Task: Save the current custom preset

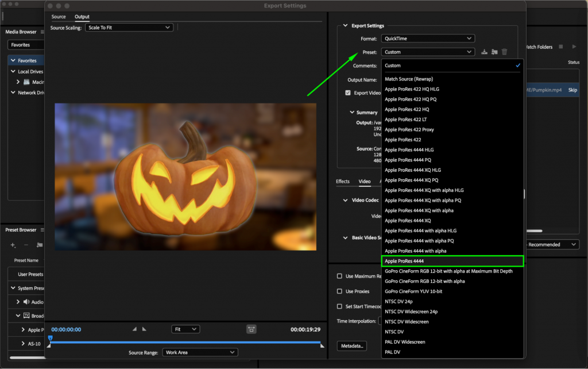Action: point(484,52)
